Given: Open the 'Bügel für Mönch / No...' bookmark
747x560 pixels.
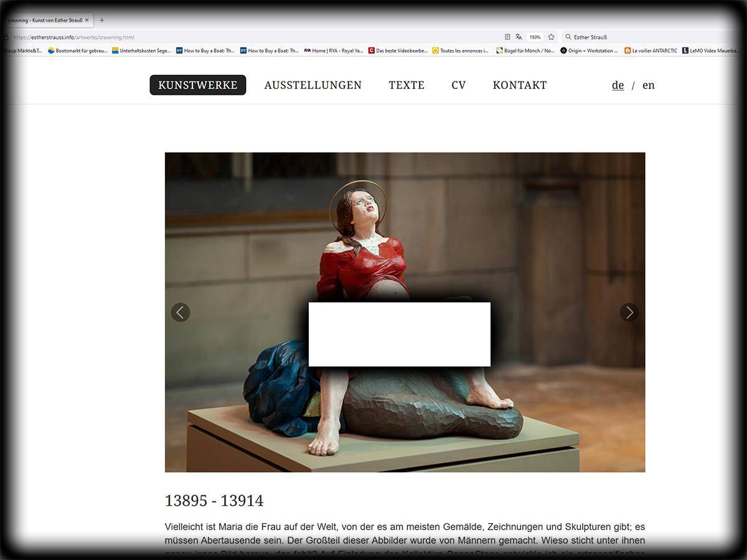Looking at the screenshot, I should tap(525, 50).
